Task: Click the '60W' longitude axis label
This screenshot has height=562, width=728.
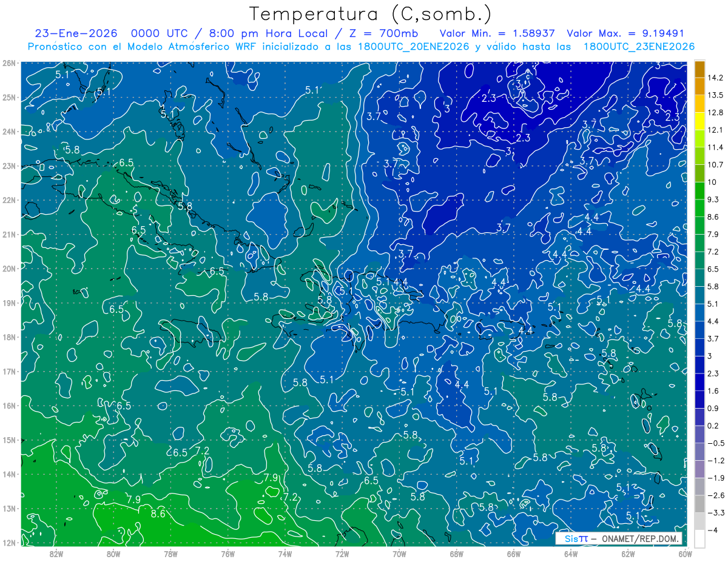Action: point(685,554)
